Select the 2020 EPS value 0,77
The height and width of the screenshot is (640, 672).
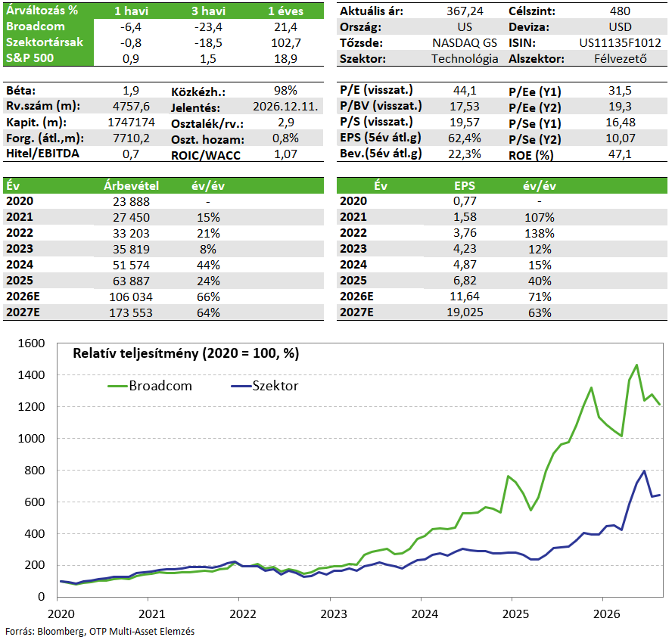tap(465, 201)
